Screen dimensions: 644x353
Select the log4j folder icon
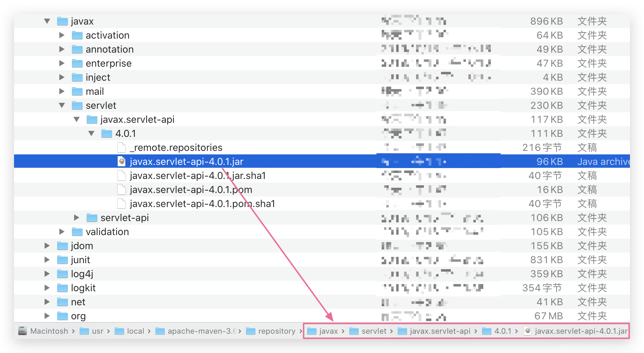[63, 274]
